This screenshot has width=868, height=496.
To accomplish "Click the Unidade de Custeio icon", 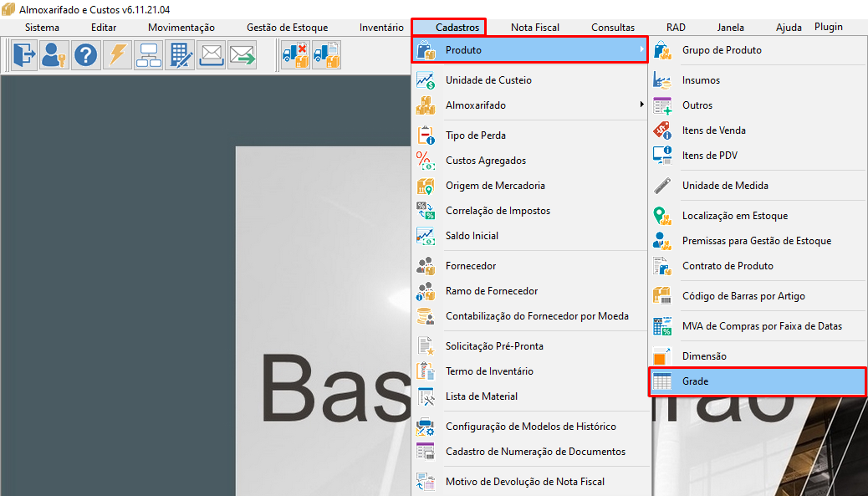I will [426, 80].
